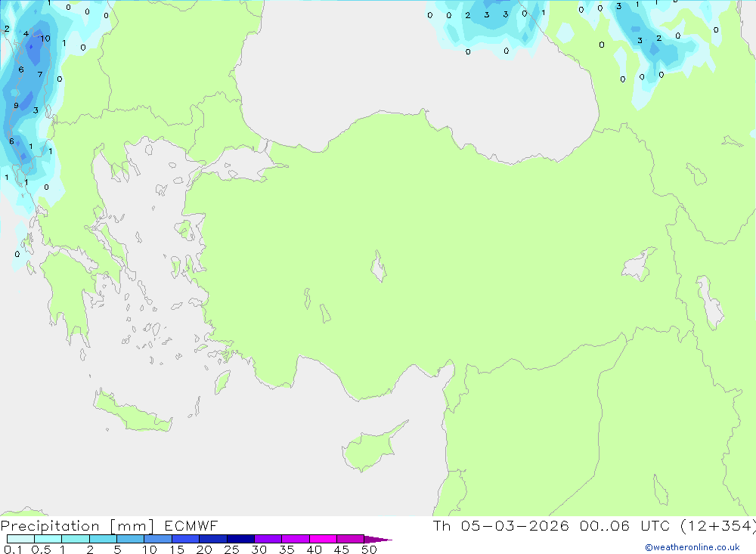
Task: Click the legend label '40'
Action: pyautogui.click(x=314, y=549)
